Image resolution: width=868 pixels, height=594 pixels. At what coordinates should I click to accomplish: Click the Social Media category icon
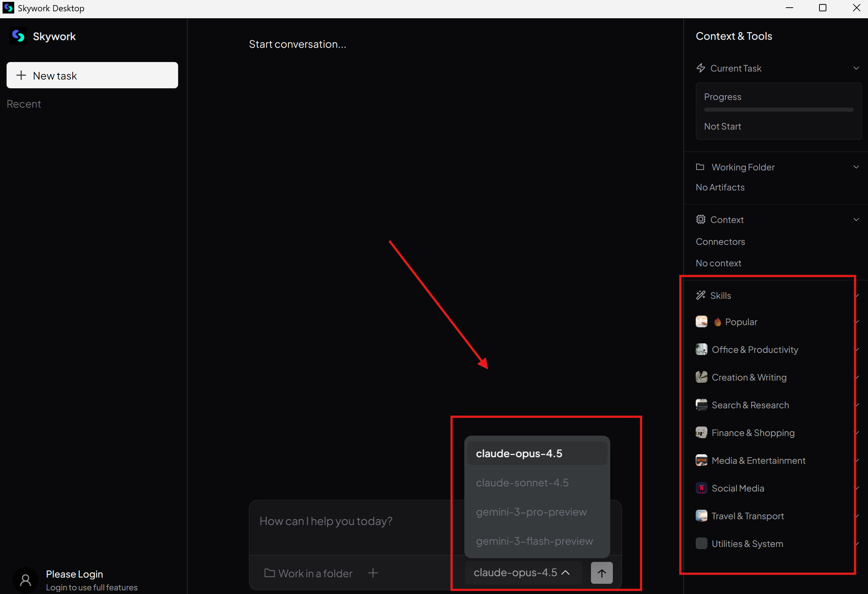pyautogui.click(x=701, y=488)
